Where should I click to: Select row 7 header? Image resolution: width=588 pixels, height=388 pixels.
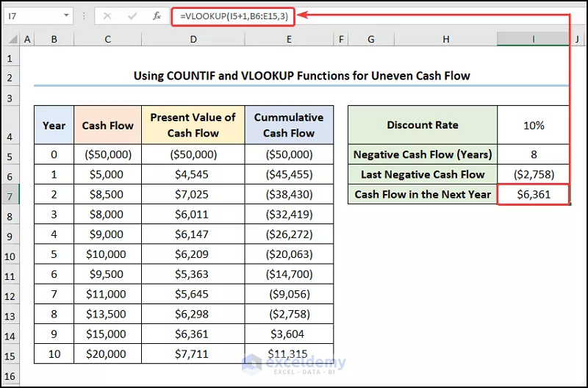coord(10,195)
